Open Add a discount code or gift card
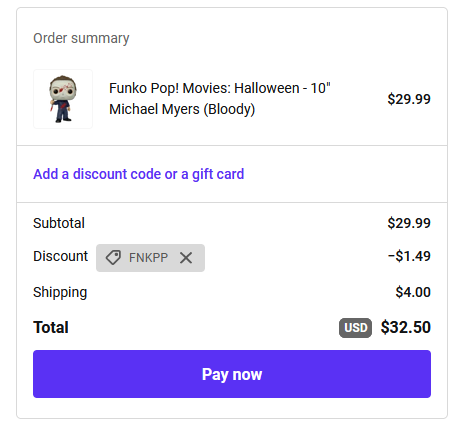The width and height of the screenshot is (459, 427). point(139,174)
